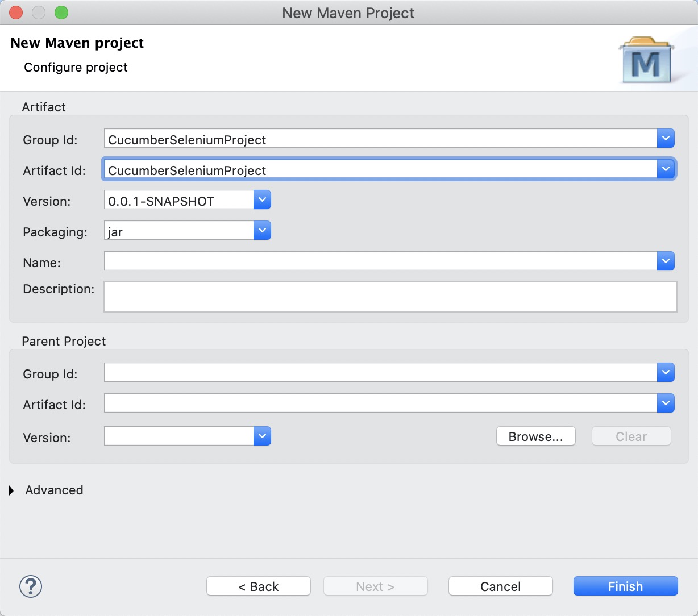Viewport: 698px width, 616px height.
Task: Click the Cancel button
Action: pos(500,586)
